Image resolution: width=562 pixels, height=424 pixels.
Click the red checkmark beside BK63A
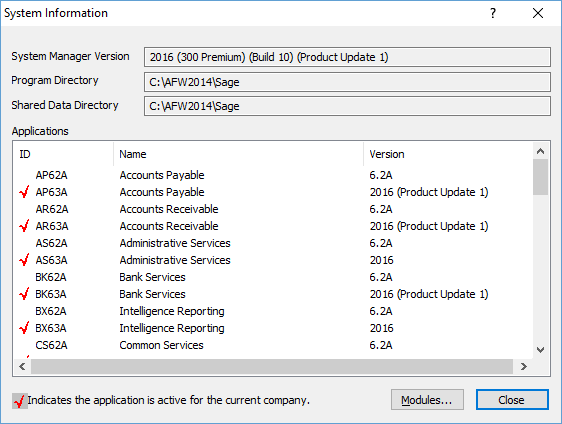point(24,294)
